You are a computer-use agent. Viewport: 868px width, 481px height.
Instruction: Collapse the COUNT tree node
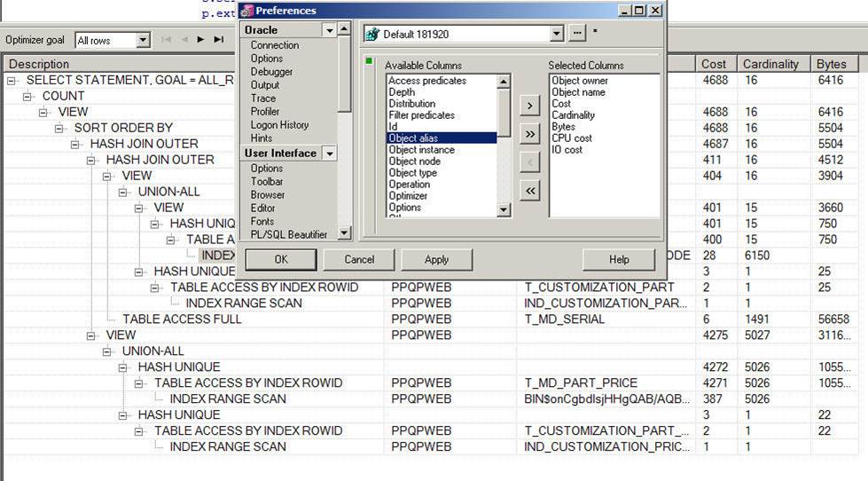click(27, 97)
